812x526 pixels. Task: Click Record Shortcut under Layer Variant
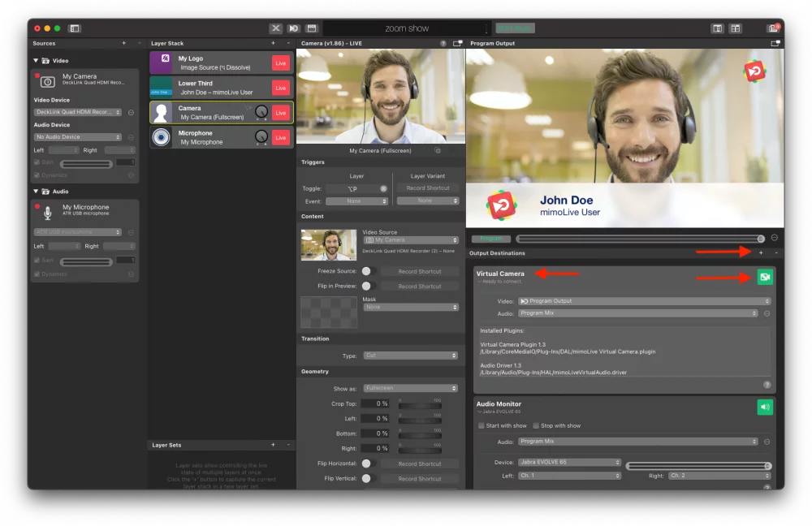tap(428, 188)
